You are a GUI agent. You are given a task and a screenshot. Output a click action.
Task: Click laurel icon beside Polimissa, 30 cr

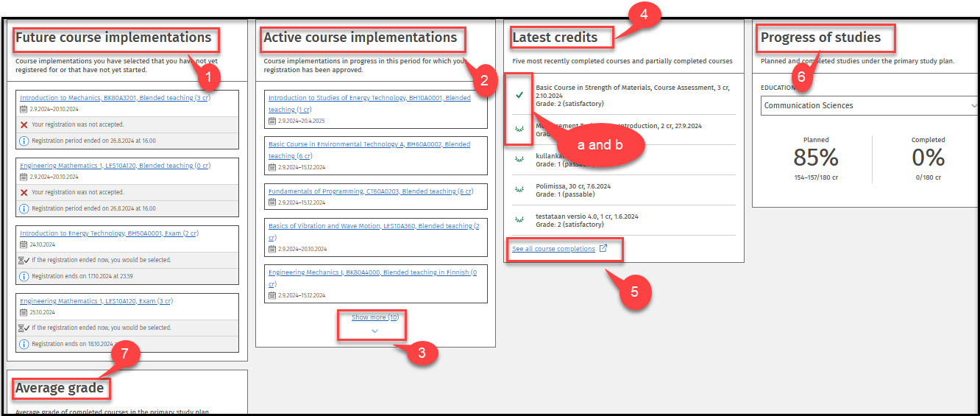tap(519, 188)
